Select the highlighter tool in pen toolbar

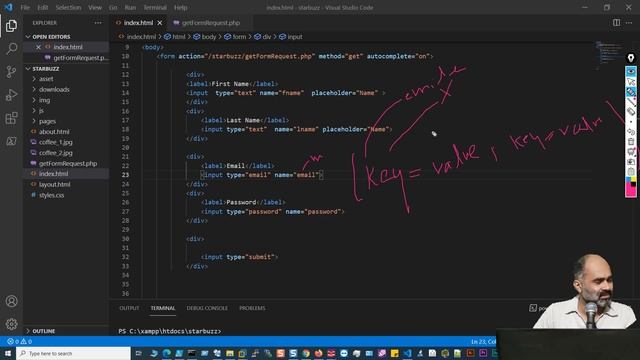631,92
